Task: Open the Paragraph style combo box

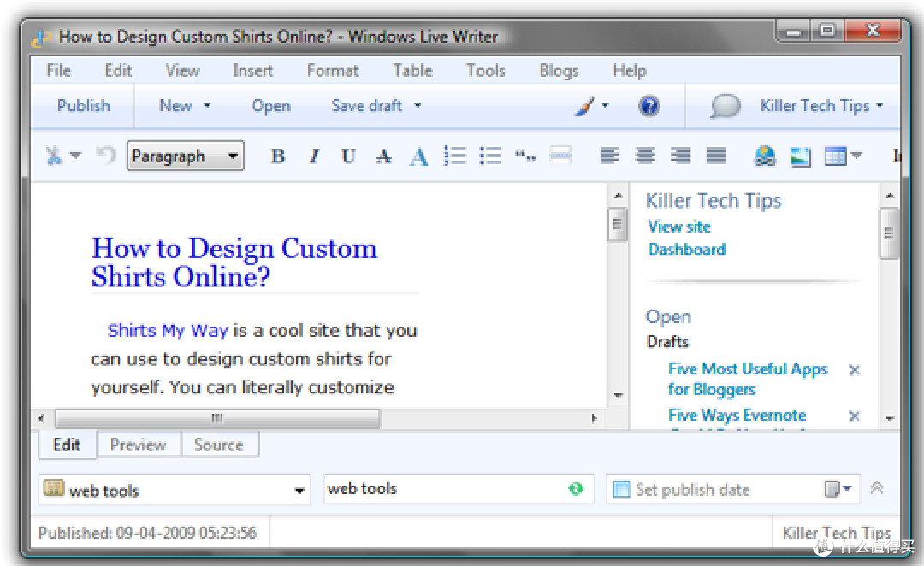Action: [185, 156]
